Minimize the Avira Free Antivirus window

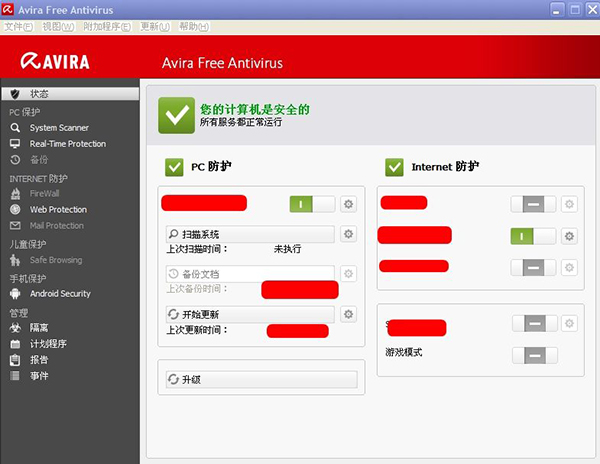557,10
